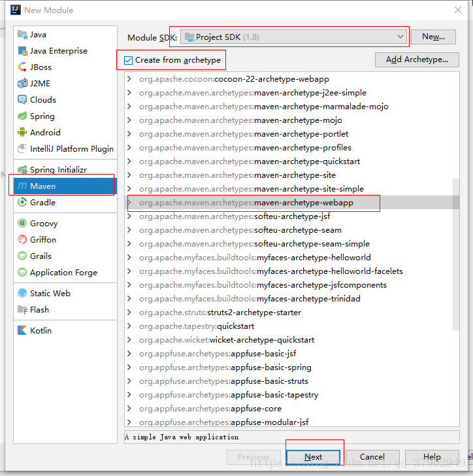Click the Spring Initializr icon
The image size is (473, 476).
pos(22,170)
